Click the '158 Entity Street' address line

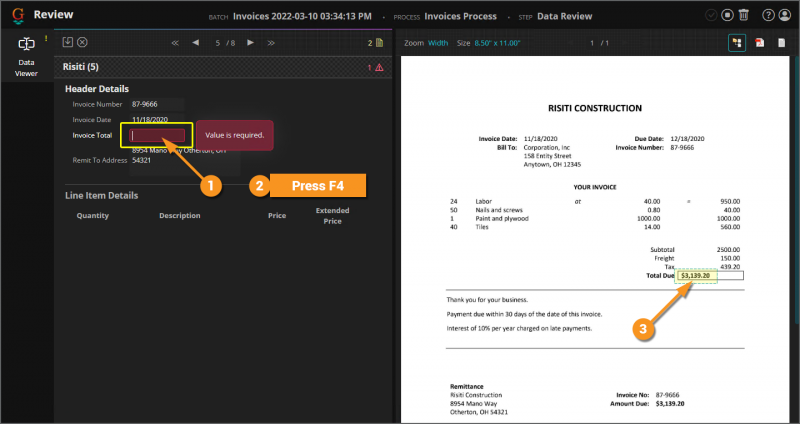coord(547,156)
